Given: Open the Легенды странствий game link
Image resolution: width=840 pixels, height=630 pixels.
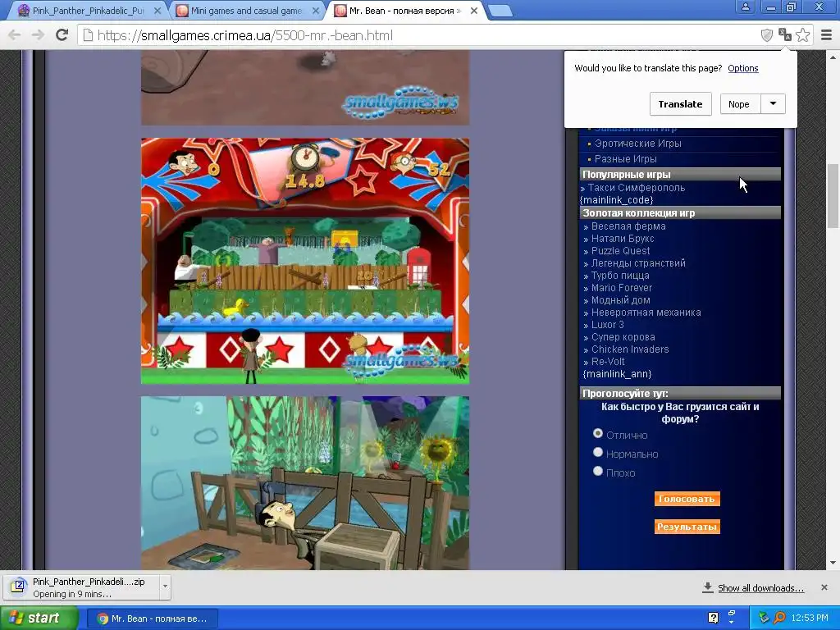Looking at the screenshot, I should point(638,263).
